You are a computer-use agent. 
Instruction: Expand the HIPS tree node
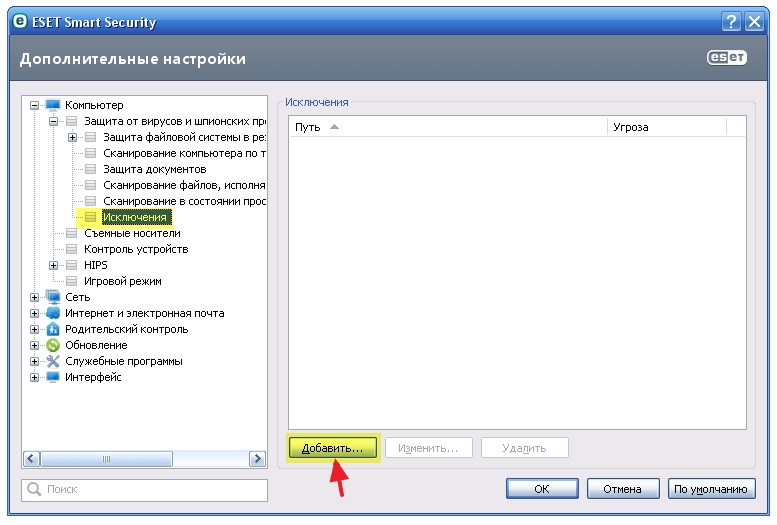click(53, 265)
